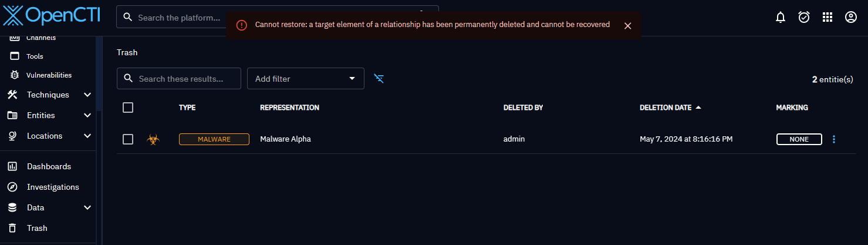Dismiss the restore error notification
This screenshot has width=868, height=245.
627,26
